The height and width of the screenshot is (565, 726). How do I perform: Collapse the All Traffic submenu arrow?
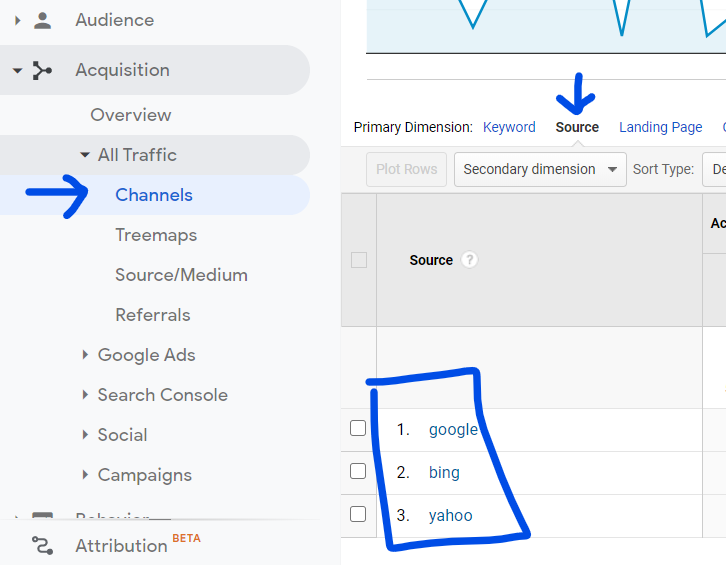pos(85,155)
